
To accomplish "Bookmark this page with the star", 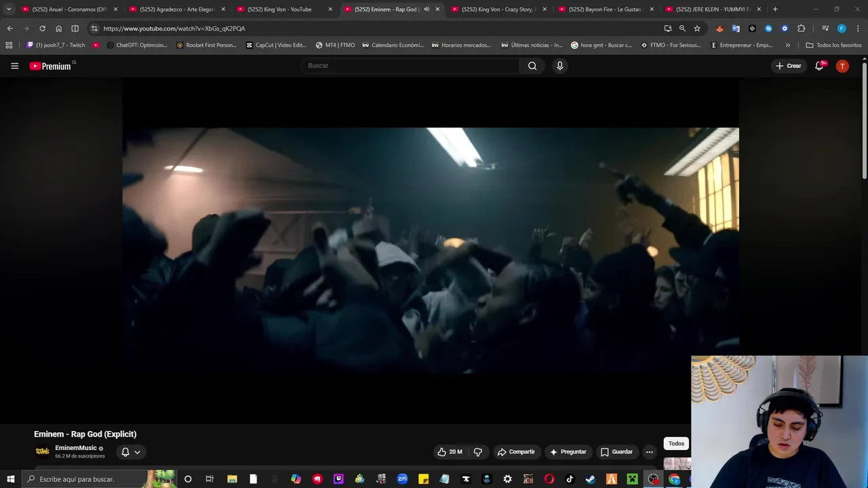I will pyautogui.click(x=696, y=28).
